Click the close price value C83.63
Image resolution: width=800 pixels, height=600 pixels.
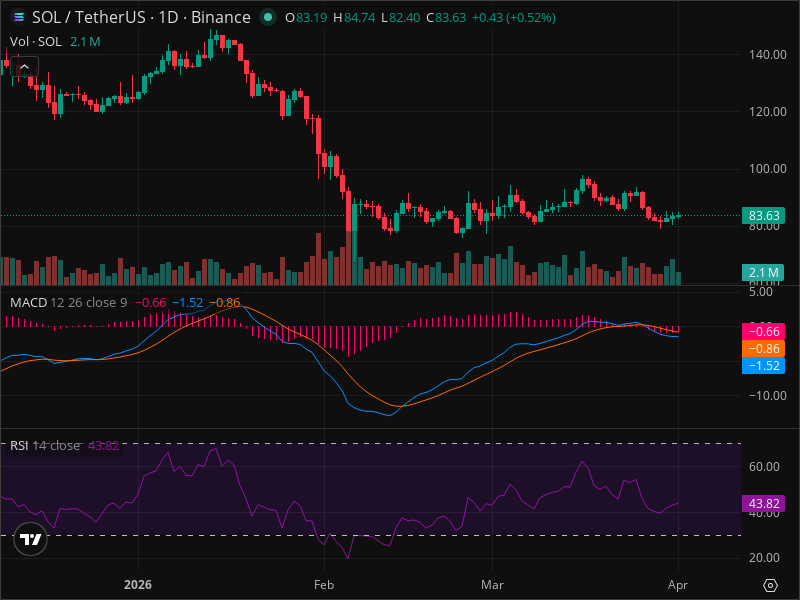446,18
